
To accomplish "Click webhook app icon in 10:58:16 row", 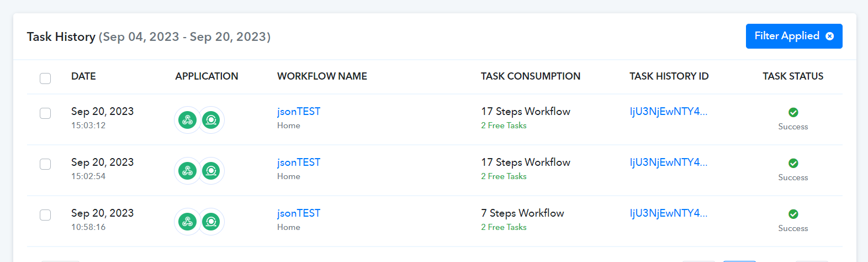I will [x=188, y=222].
